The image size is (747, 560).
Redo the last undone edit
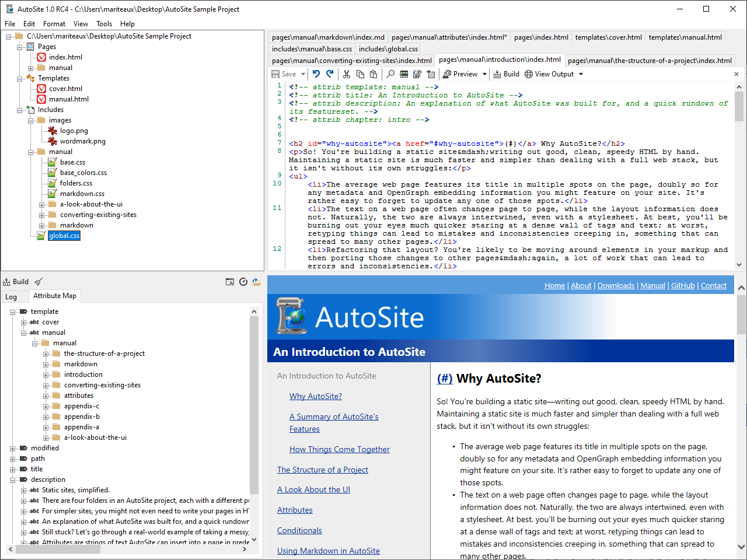click(x=330, y=74)
